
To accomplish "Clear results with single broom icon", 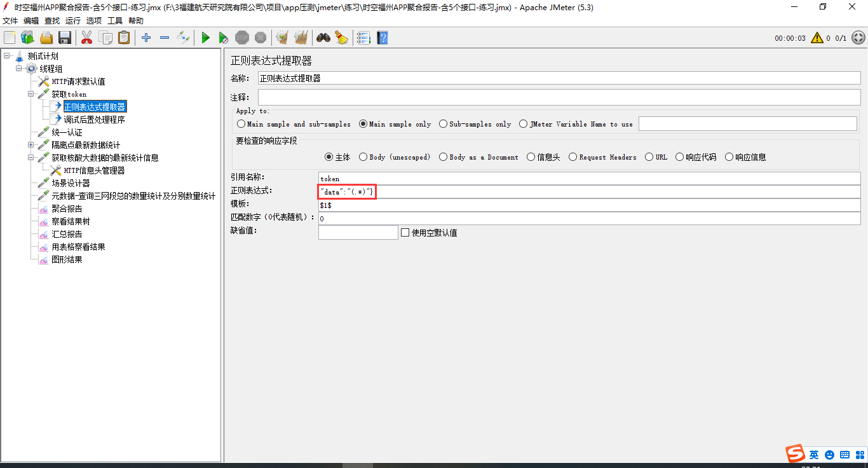I will pos(282,38).
